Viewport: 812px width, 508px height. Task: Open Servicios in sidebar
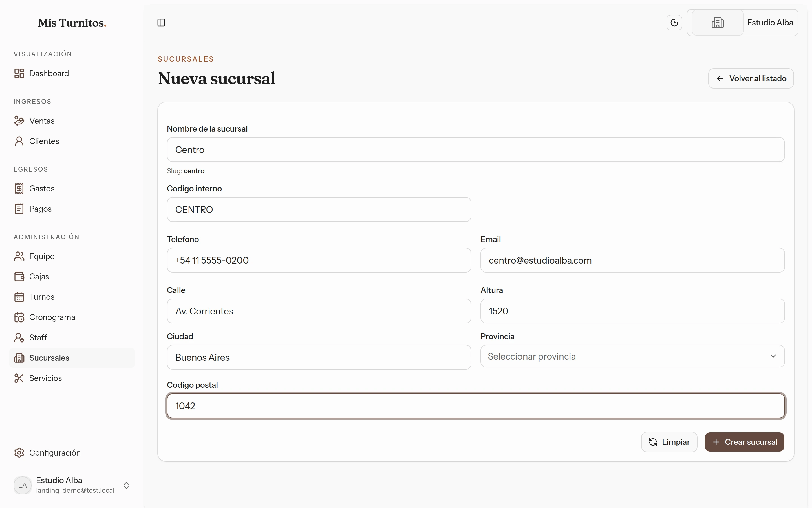(x=72, y=378)
